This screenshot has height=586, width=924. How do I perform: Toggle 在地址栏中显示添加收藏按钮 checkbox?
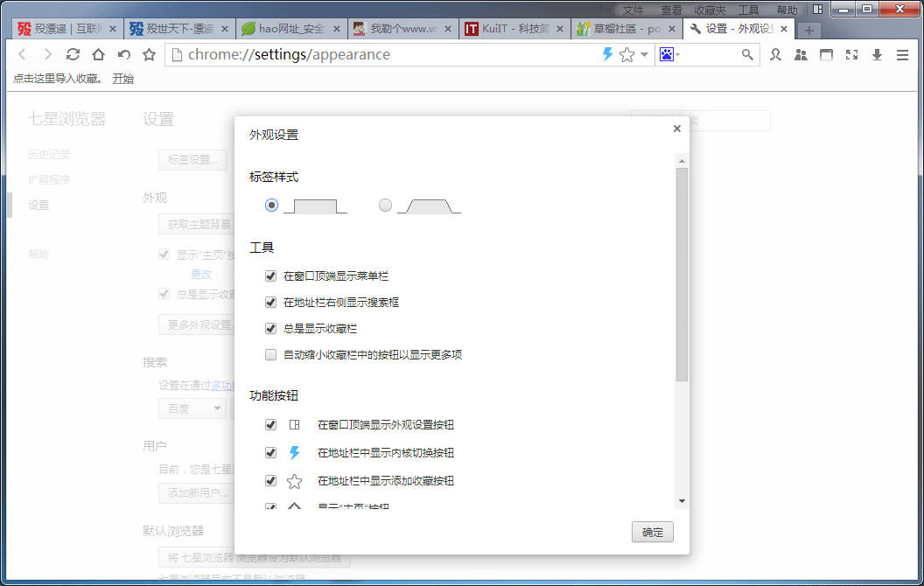[x=270, y=480]
